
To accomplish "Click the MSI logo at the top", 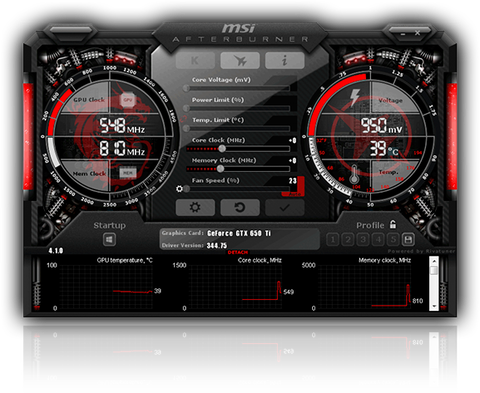I will (x=239, y=28).
